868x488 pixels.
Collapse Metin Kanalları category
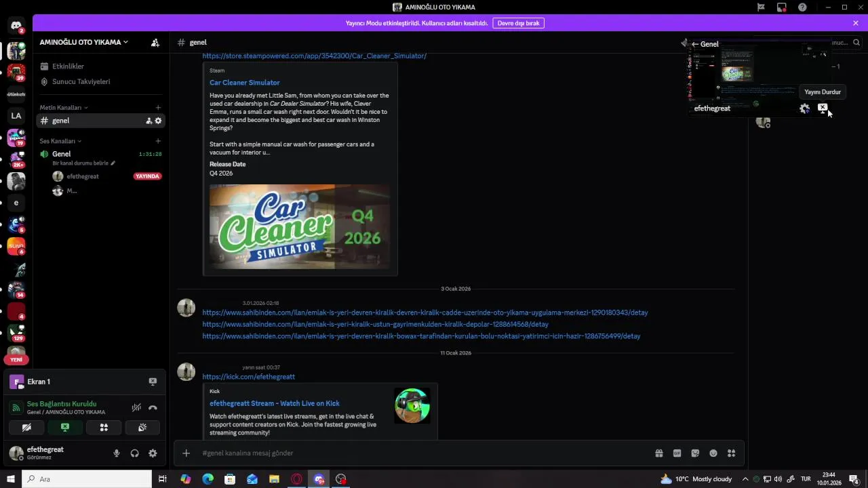pos(64,108)
